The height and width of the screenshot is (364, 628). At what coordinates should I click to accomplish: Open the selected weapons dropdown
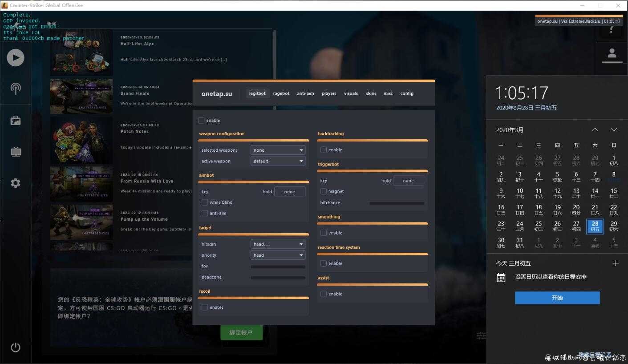coord(278,150)
